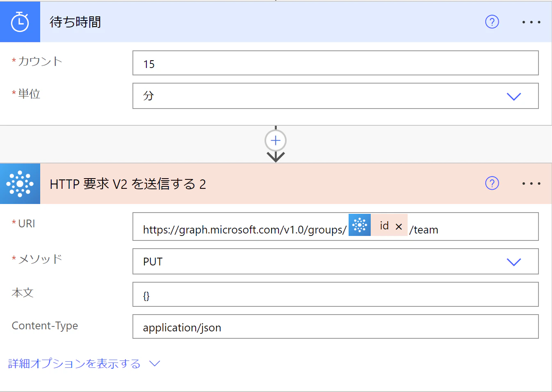Click the chevron next to 詳細オプションを表示する
This screenshot has height=392, width=552.
coord(155,363)
